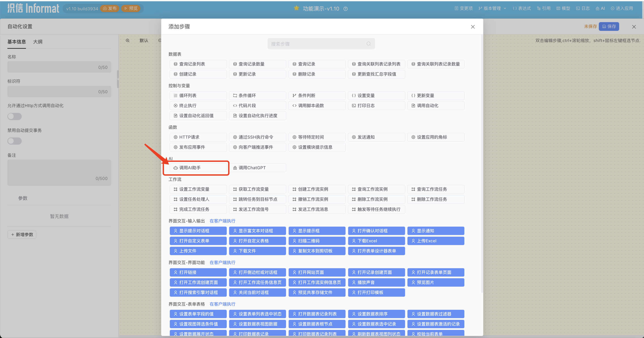The image size is (644, 338).
Task: 添加「上传Excel」交互步骤
Action: tap(436, 241)
